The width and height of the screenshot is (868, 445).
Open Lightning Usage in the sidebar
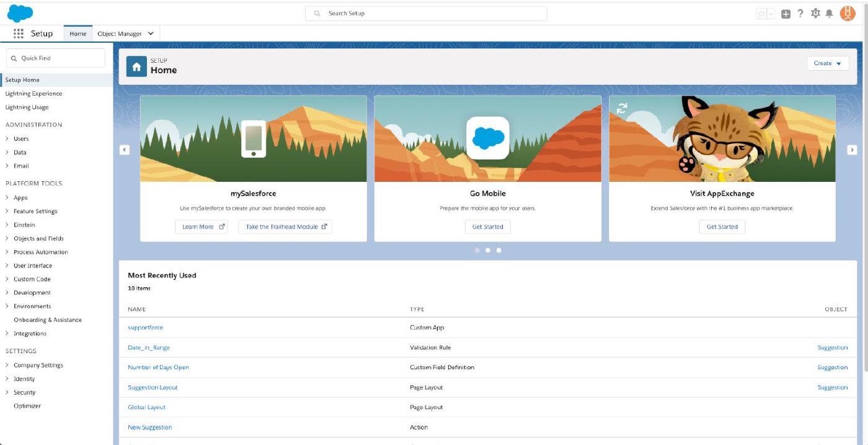tap(27, 107)
